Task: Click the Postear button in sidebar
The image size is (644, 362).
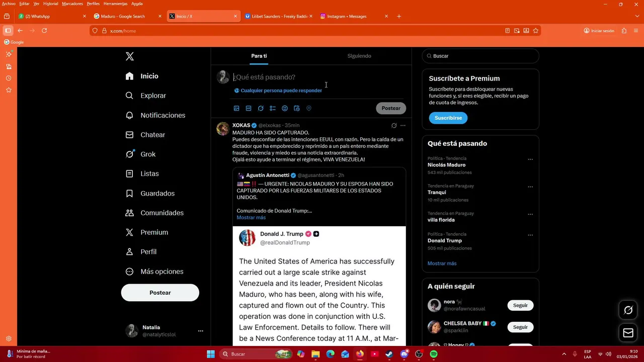Action: [160, 293]
